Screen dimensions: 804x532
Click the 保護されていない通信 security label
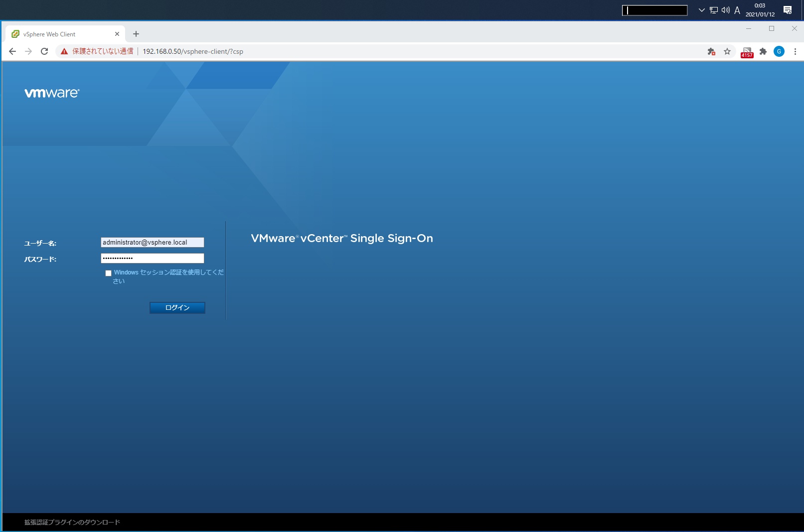tap(103, 51)
